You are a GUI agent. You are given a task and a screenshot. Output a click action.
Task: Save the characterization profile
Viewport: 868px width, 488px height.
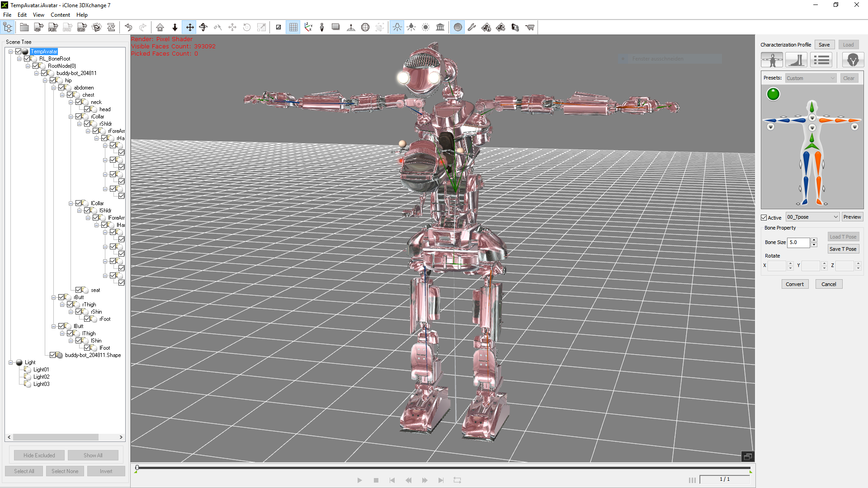pyautogui.click(x=824, y=45)
